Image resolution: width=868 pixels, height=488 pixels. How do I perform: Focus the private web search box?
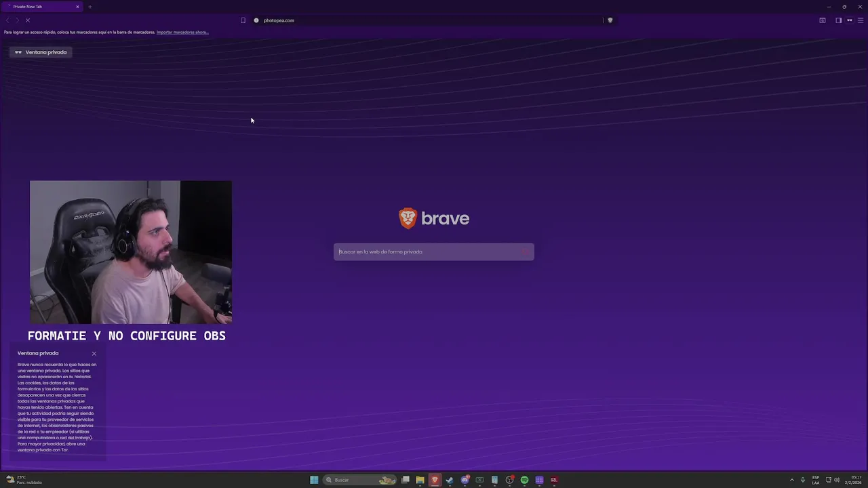point(434,251)
